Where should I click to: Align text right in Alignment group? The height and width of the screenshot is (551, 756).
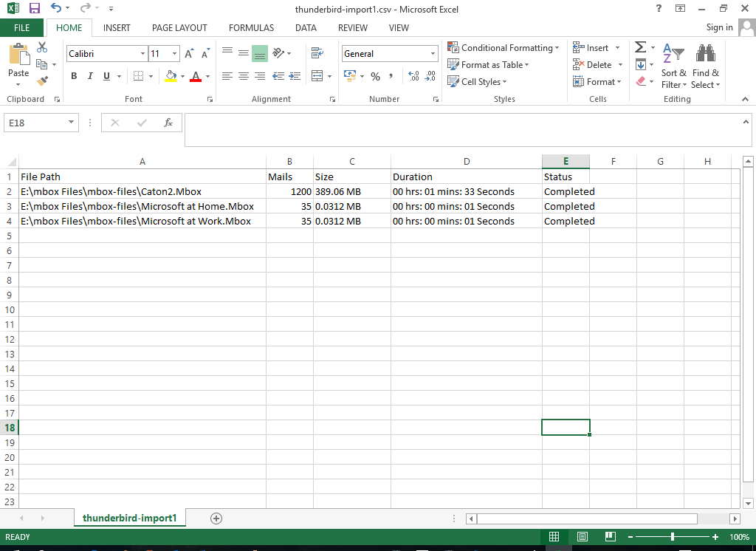[260, 76]
